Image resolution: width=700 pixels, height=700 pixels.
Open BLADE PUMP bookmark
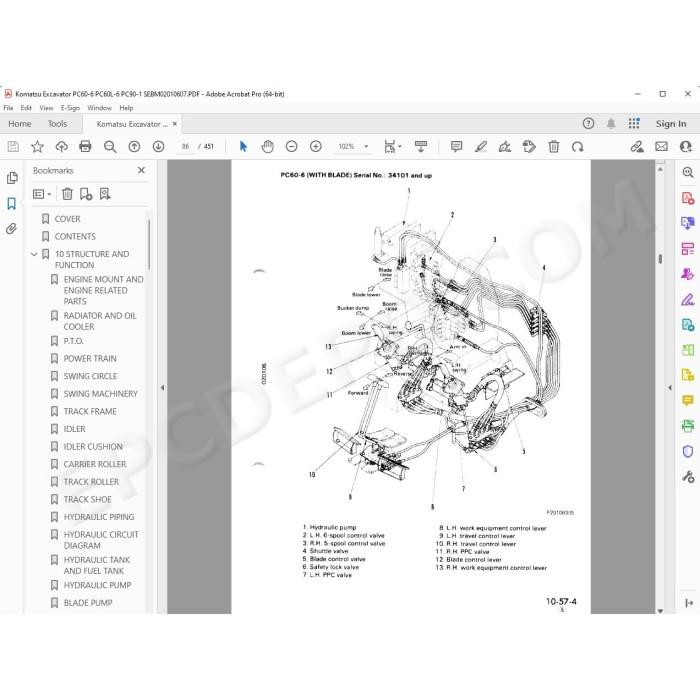(88, 602)
